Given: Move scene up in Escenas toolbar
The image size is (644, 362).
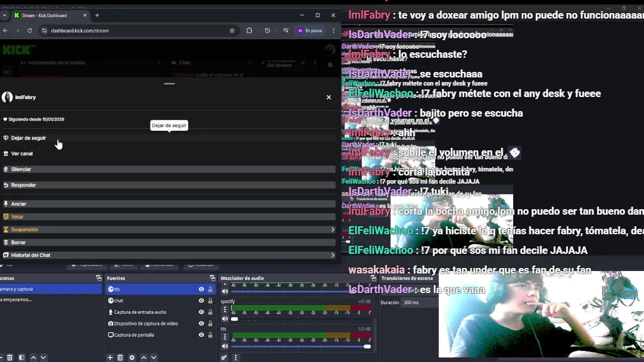Looking at the screenshot, I should [33, 357].
